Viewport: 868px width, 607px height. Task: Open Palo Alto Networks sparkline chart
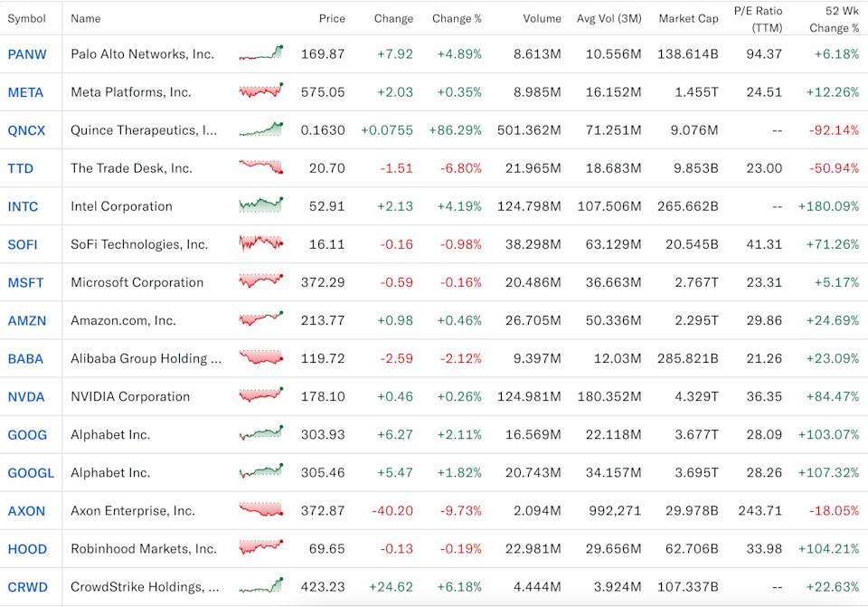(261, 53)
